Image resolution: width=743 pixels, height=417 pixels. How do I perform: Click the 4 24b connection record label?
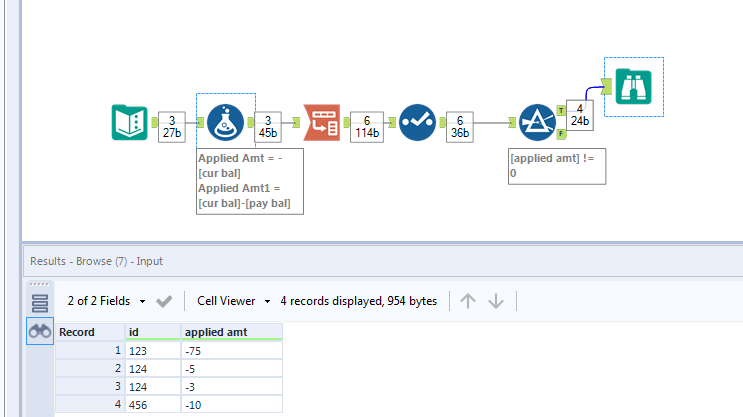pos(580,115)
